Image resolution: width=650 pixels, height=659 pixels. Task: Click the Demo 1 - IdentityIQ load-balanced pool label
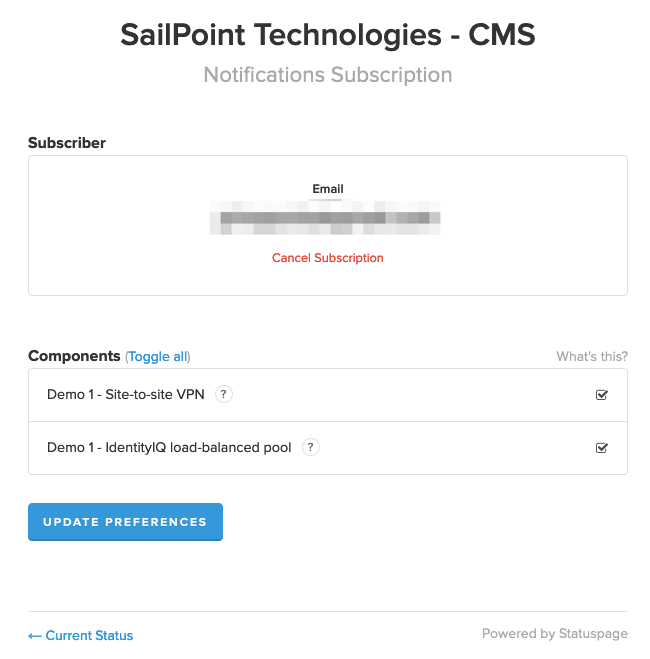coord(169,447)
